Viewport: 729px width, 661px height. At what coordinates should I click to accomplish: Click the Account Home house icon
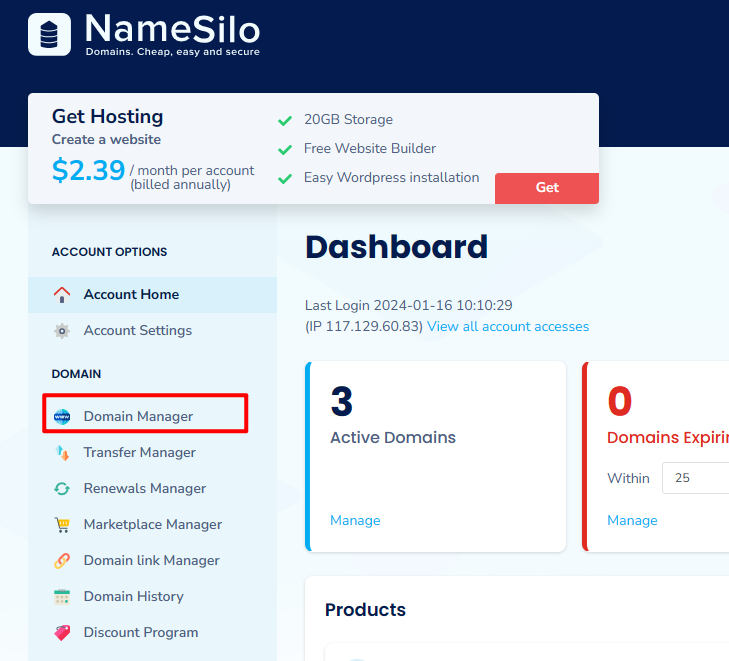(62, 295)
